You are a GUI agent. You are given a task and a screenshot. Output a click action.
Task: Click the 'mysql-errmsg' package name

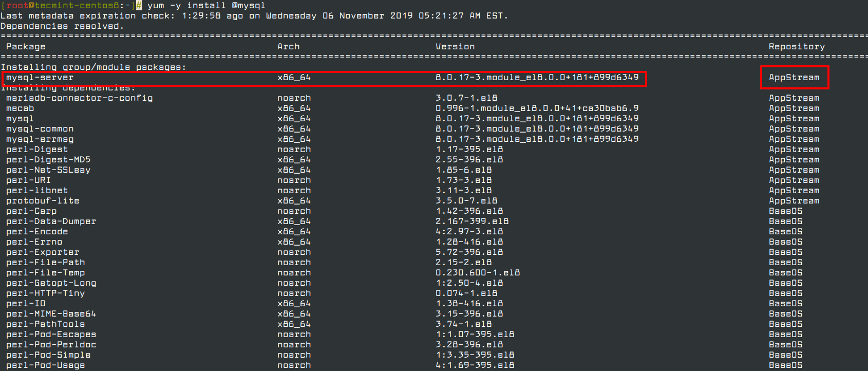tap(40, 139)
